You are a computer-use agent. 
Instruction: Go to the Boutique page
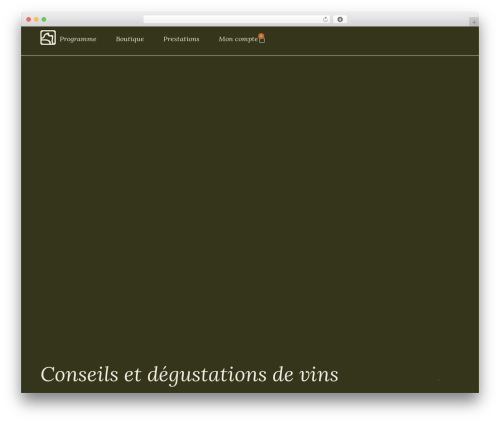130,39
